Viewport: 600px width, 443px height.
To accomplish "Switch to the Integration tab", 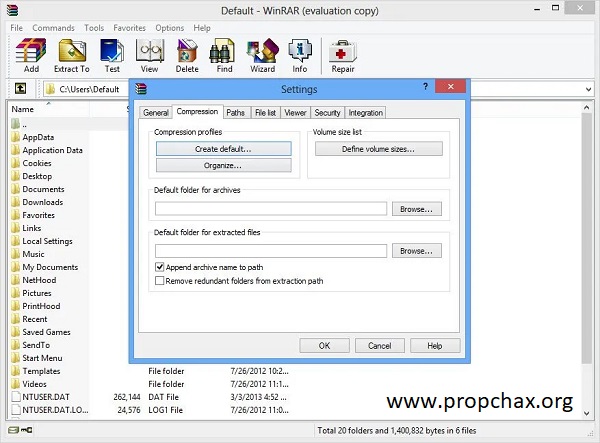I will pyautogui.click(x=365, y=112).
